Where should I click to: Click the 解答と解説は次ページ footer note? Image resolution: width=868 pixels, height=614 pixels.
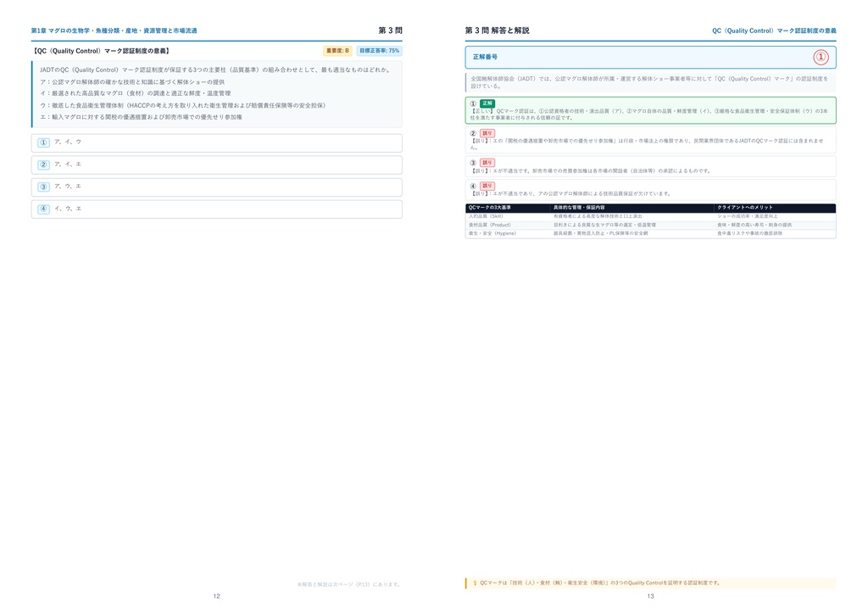point(349,584)
